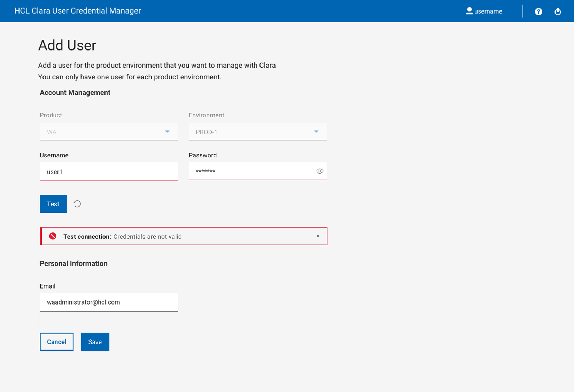
Task: Click the user profile icon in header
Action: click(469, 11)
